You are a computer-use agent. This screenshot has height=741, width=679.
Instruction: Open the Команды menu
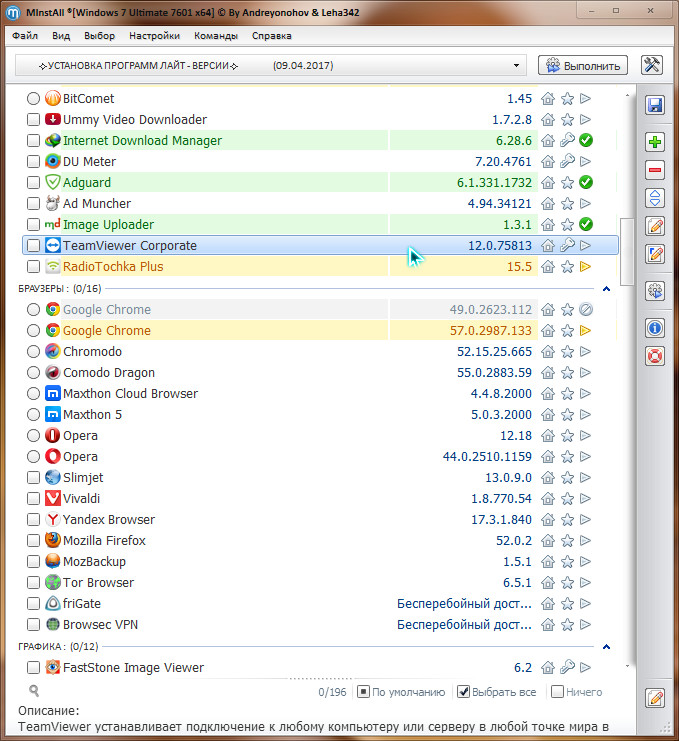pos(215,36)
